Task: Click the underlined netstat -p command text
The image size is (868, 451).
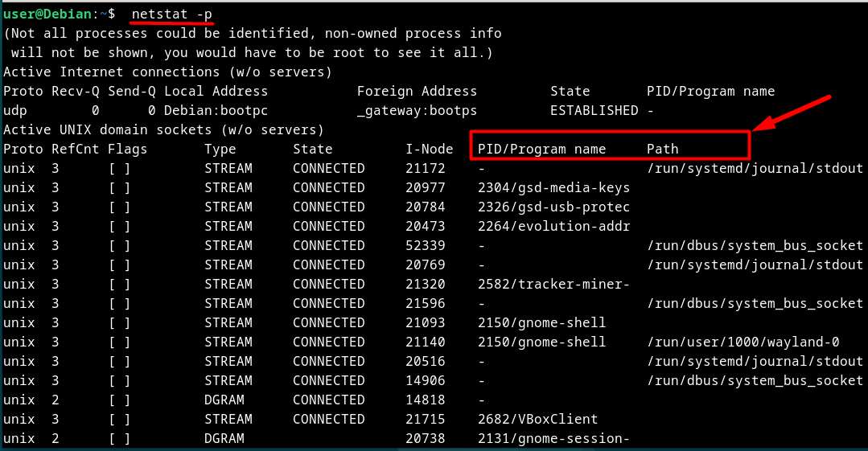Action: click(x=171, y=14)
